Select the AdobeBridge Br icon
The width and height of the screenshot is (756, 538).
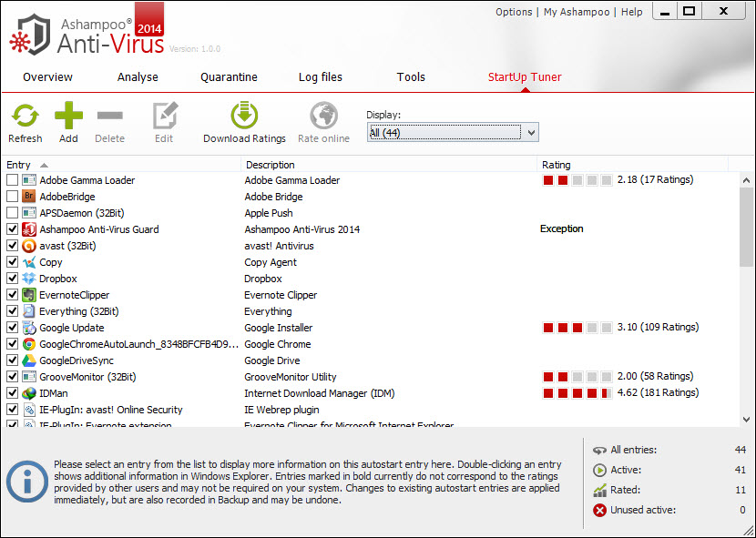(x=29, y=197)
